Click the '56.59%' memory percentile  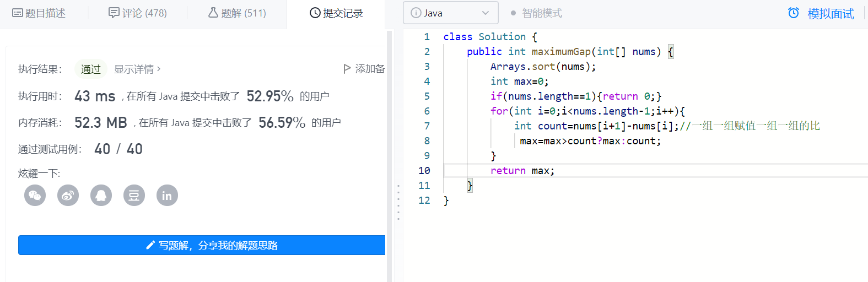click(x=282, y=122)
